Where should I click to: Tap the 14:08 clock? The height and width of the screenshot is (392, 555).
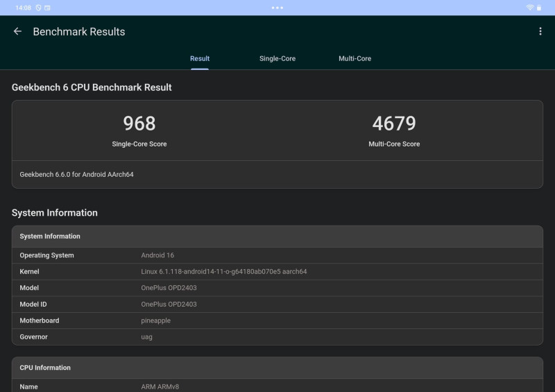(23, 8)
